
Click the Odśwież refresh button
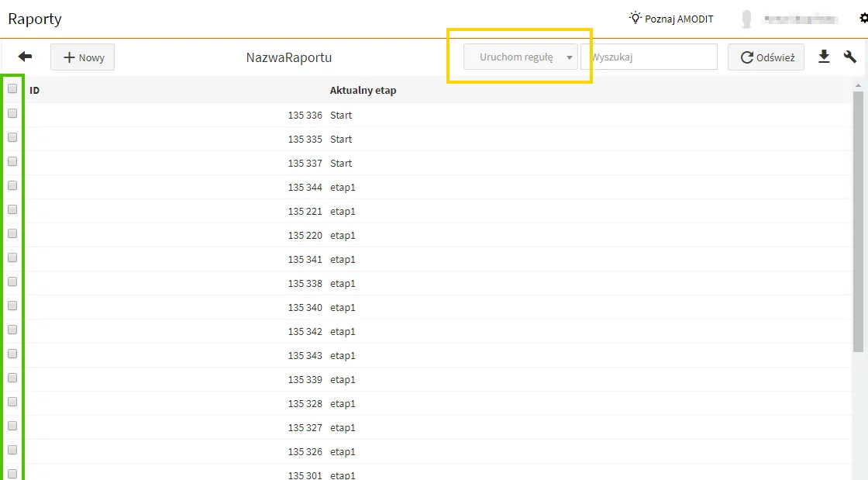pyautogui.click(x=766, y=57)
